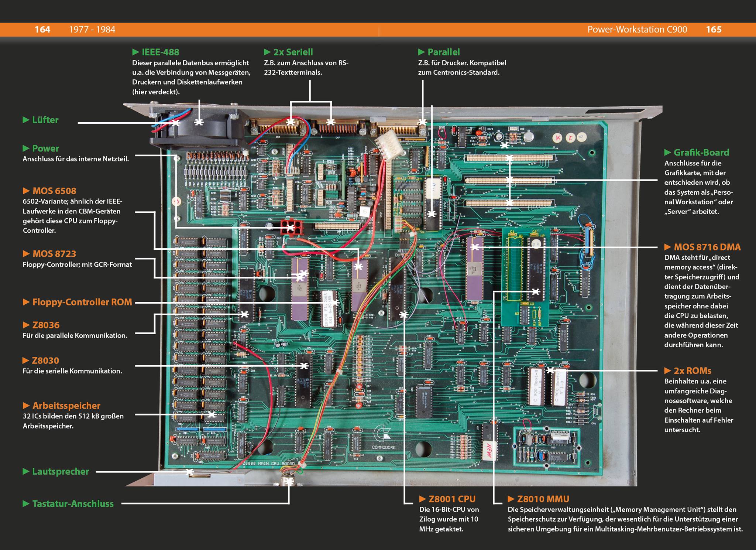
Task: Select "nosesoftware, welche" line under 2x ROMs
Action: coord(698,401)
